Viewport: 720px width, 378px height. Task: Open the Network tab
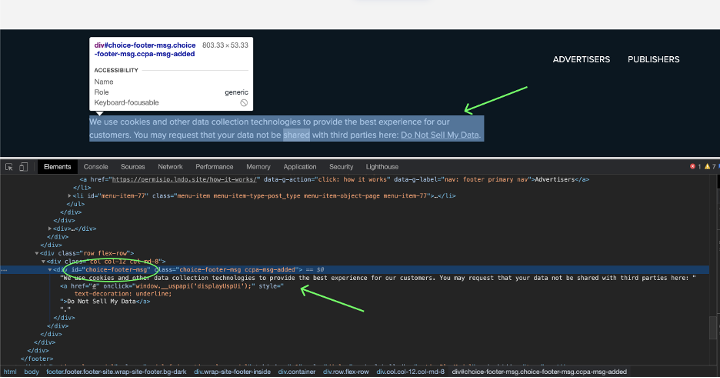[x=170, y=167]
